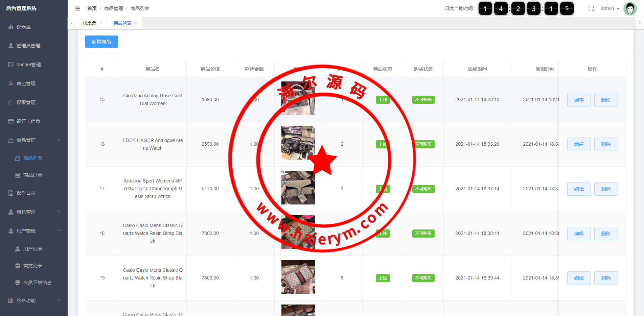Click the admin avatar picture
This screenshot has width=644, height=316.
pos(630,9)
